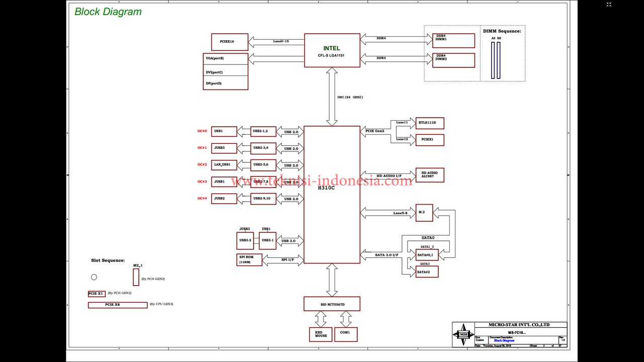Viewport: 644px width, 362px height.
Task: Click the green Block Diagram heading
Action: click(x=108, y=12)
